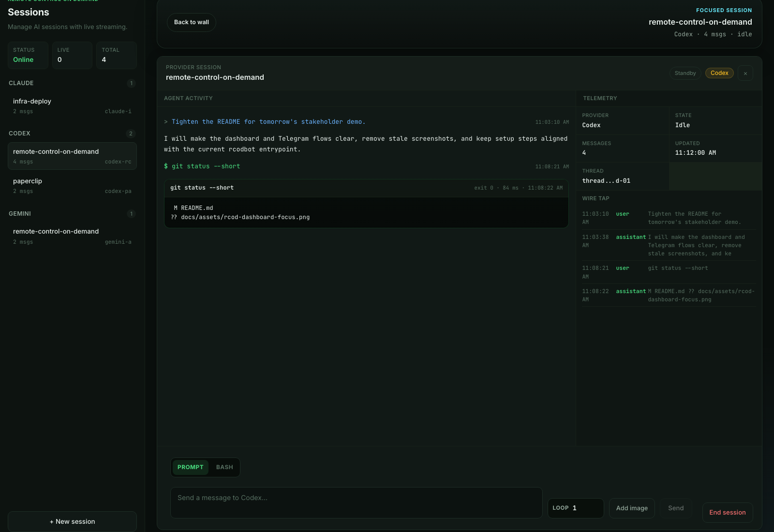Click the LIVE count card
The width and height of the screenshot is (774, 532).
pos(72,55)
